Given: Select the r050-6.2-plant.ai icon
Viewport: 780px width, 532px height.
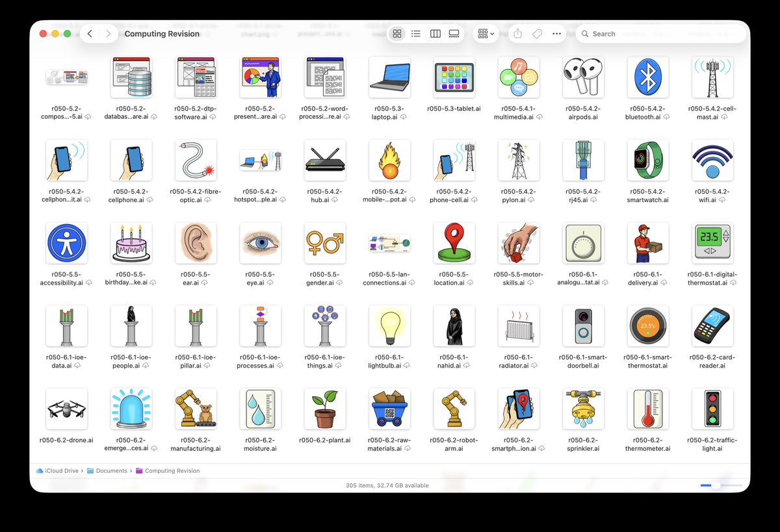Looking at the screenshot, I should pyautogui.click(x=325, y=410).
